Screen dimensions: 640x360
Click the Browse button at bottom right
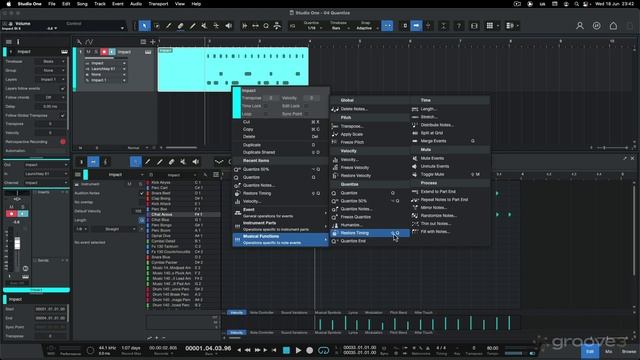[x=629, y=351]
